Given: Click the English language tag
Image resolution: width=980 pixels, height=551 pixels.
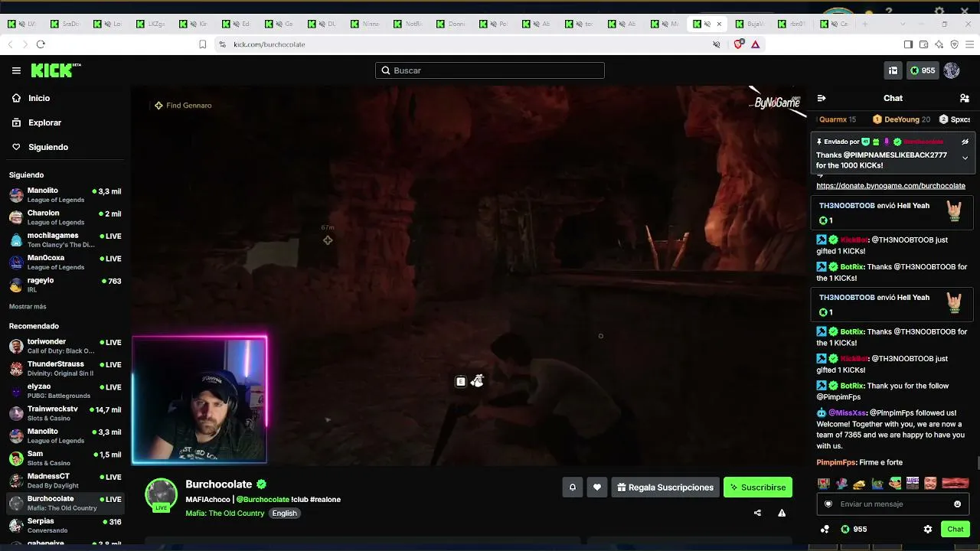Looking at the screenshot, I should tap(284, 514).
